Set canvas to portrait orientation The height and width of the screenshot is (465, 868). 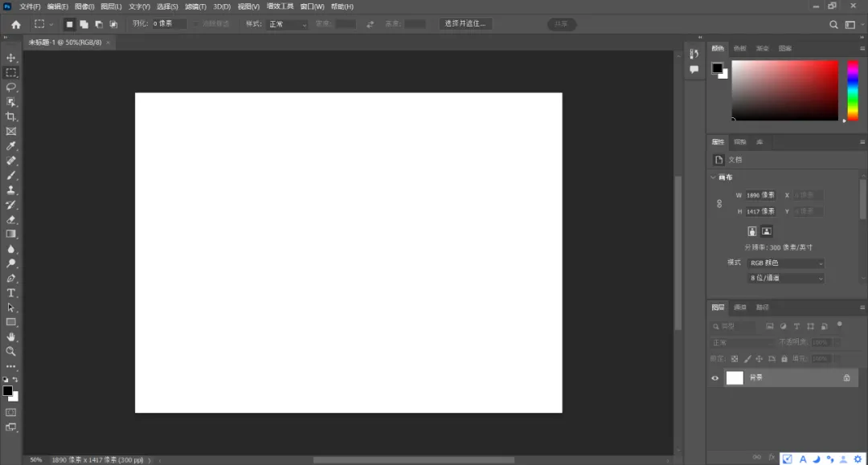[x=751, y=231]
